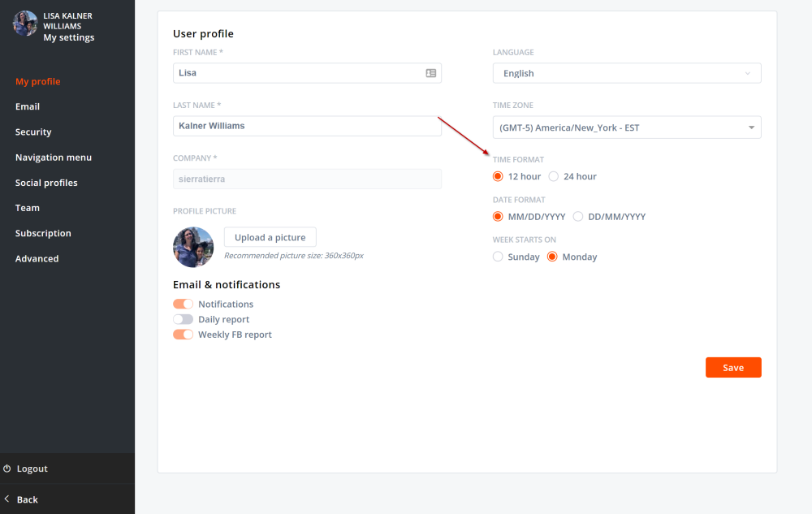This screenshot has width=812, height=514.
Task: Click the user avatar in the sidebar header
Action: (25, 24)
